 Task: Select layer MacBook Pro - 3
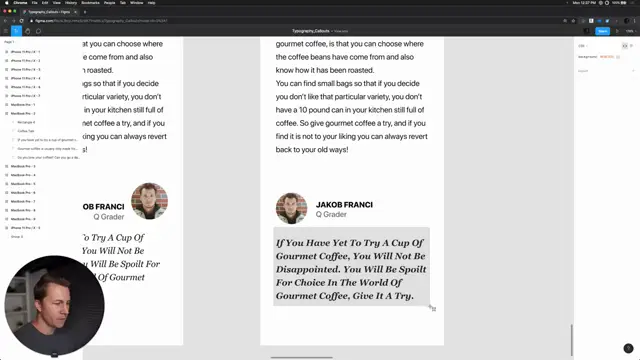[23, 167]
